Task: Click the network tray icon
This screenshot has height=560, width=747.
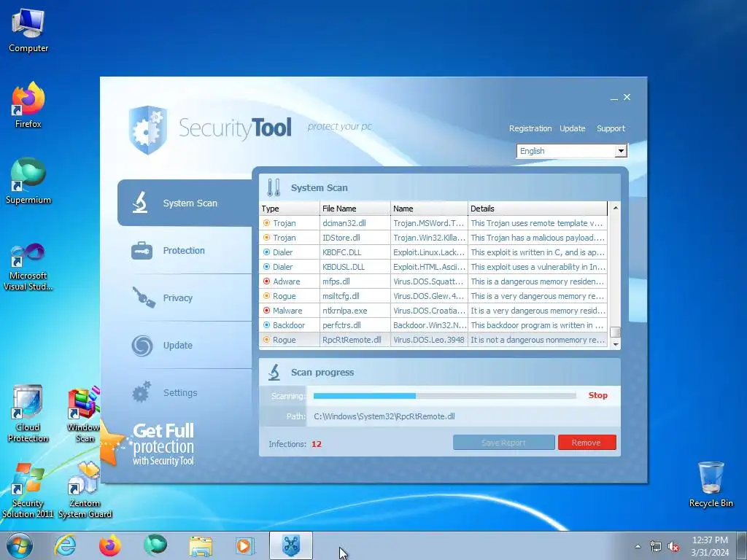Action: (x=656, y=547)
